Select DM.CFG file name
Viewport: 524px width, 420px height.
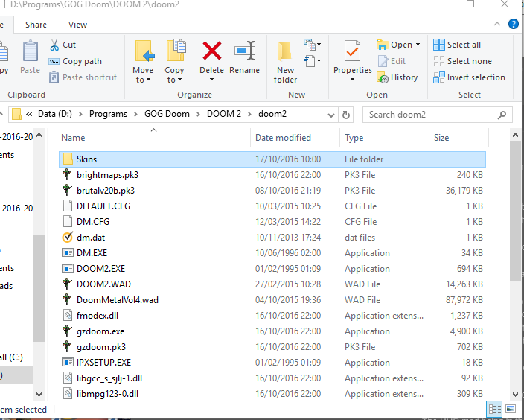tap(93, 222)
